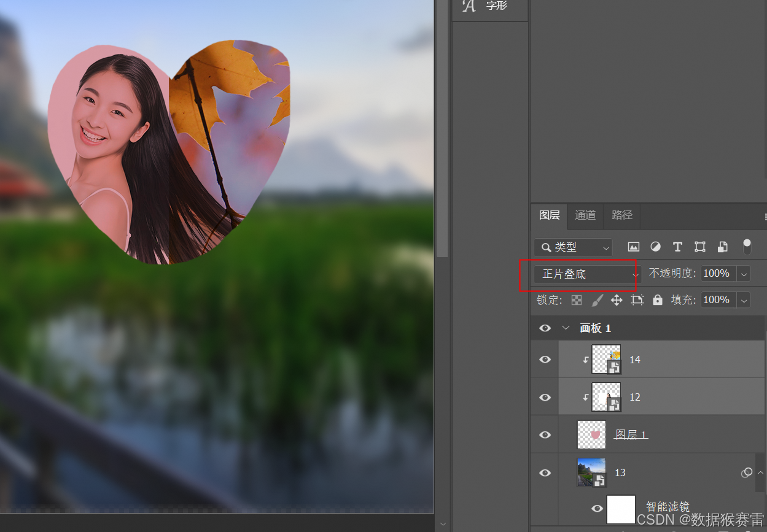Filter layers by shape layers icon
This screenshot has height=532, width=767.
coord(699,247)
